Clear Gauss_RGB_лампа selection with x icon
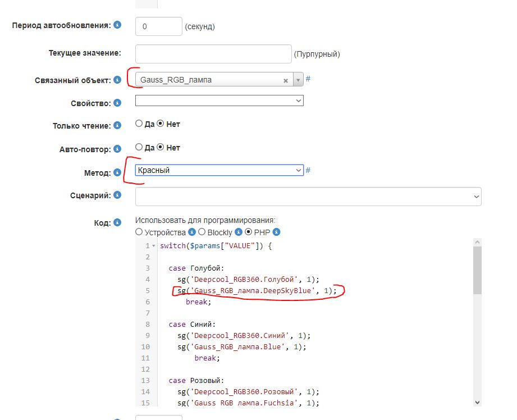 click(286, 80)
